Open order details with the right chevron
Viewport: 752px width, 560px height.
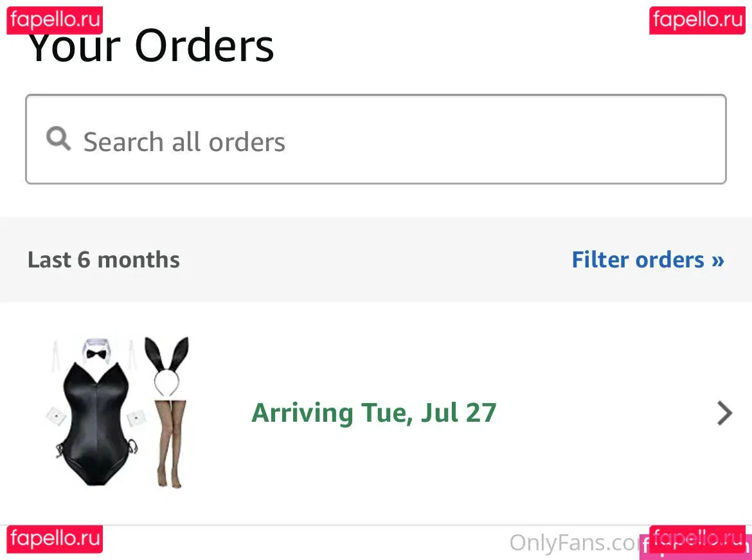[724, 413]
